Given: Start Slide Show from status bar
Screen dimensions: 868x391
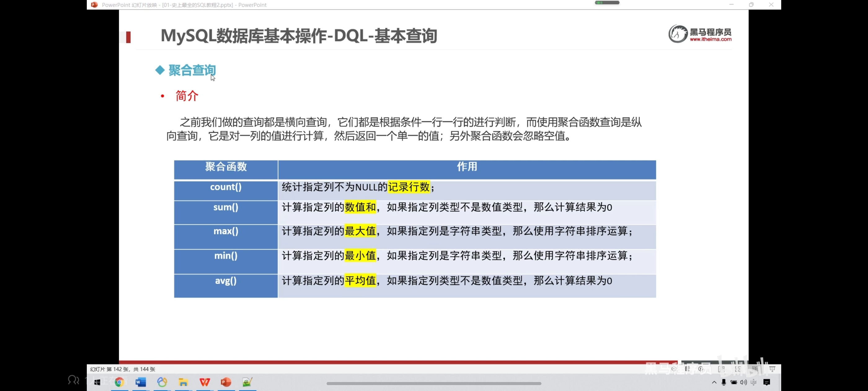Looking at the screenshot, I should click(772, 369).
